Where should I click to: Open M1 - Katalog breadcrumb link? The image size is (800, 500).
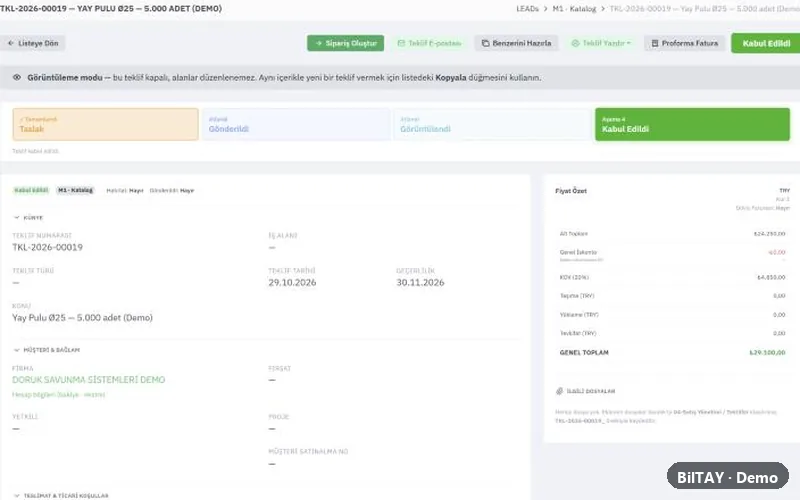coord(574,9)
